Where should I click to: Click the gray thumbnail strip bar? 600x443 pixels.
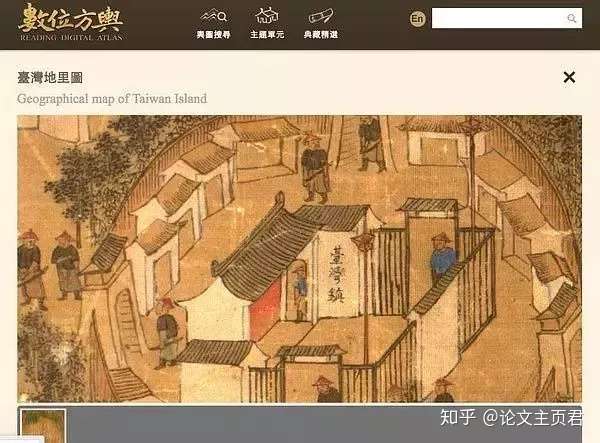pyautogui.click(x=299, y=424)
